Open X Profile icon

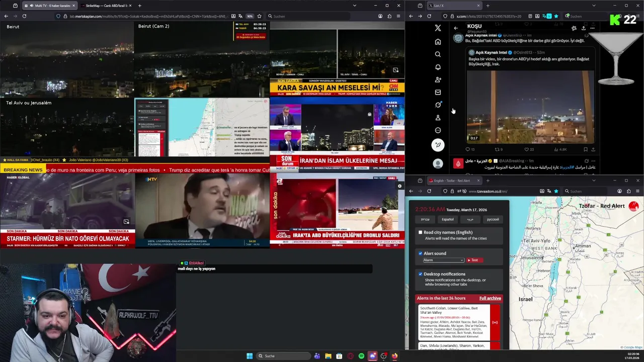click(x=438, y=118)
